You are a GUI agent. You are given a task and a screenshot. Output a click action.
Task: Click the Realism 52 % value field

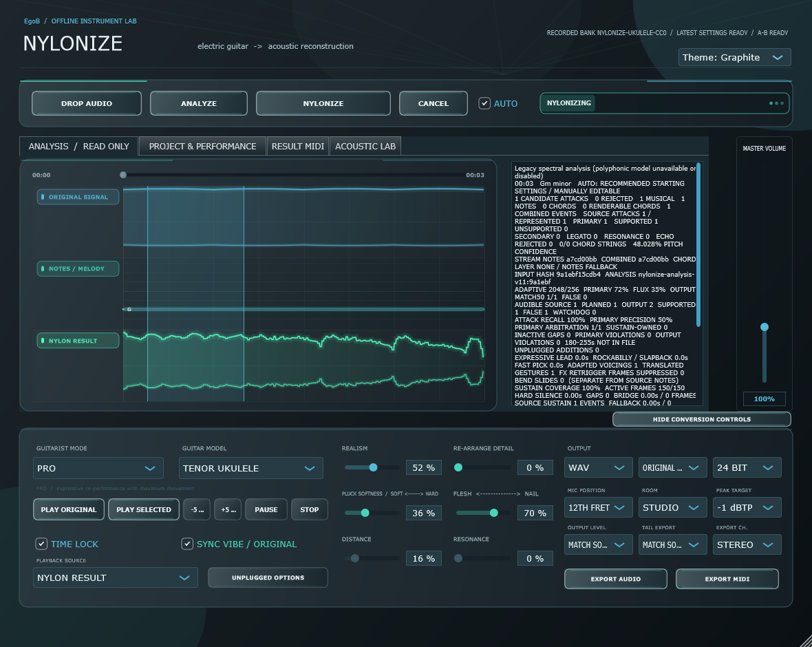coord(424,467)
